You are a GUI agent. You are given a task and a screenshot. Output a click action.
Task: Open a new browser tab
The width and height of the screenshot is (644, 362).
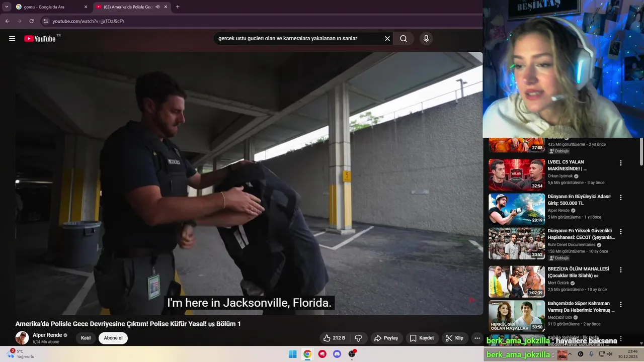pos(178,7)
